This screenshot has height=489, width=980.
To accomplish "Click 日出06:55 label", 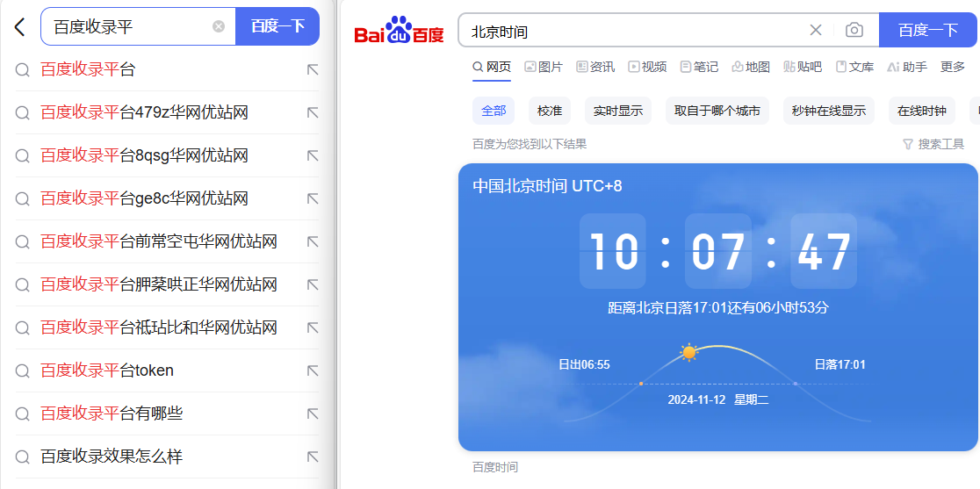I will pyautogui.click(x=584, y=364).
